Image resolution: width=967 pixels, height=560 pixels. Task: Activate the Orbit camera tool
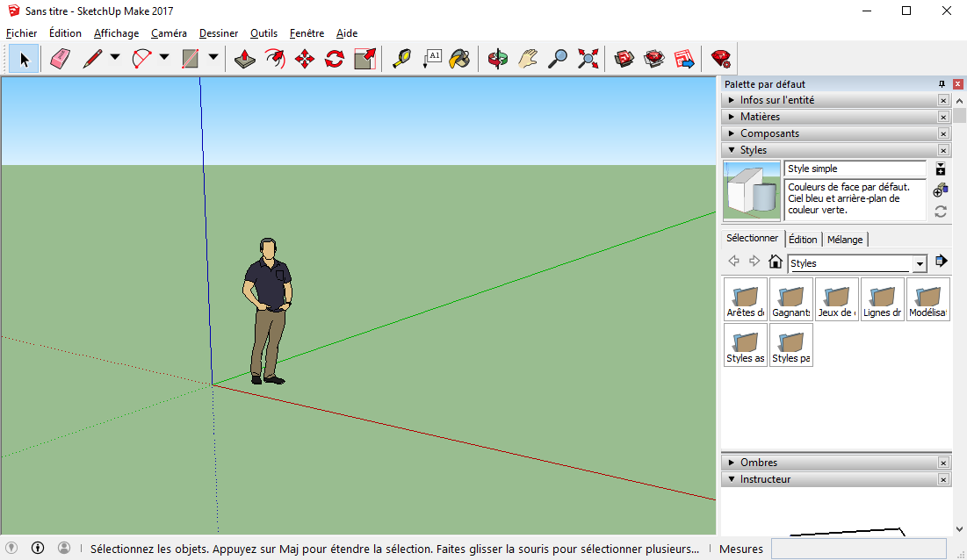click(x=498, y=58)
